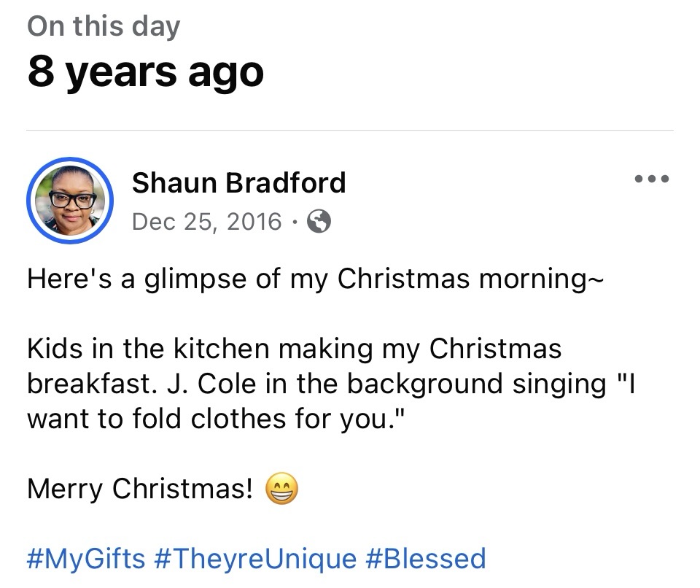The width and height of the screenshot is (700, 588).
Task: Click the word "morning~" in the first line
Action: [x=541, y=279]
